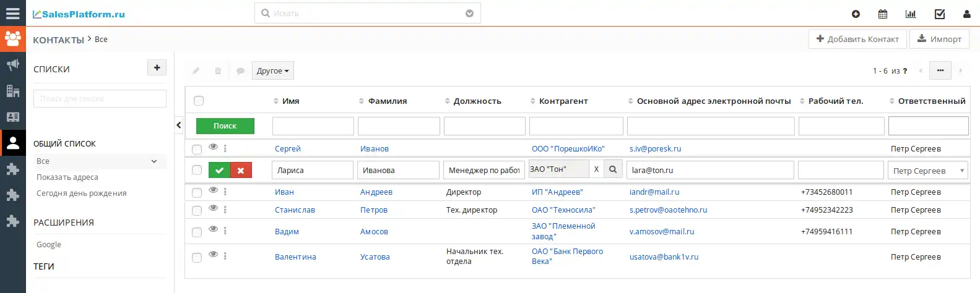This screenshot has height=293, width=980.
Task: Click the quick create plus icon
Action: (x=856, y=14)
